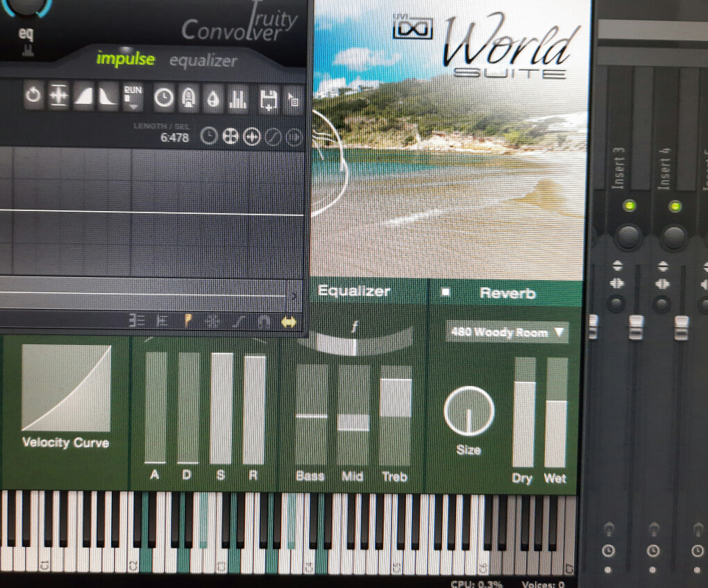Click the round waveform crosshair icon in Convolver
This screenshot has width=708, height=588.
click(251, 136)
